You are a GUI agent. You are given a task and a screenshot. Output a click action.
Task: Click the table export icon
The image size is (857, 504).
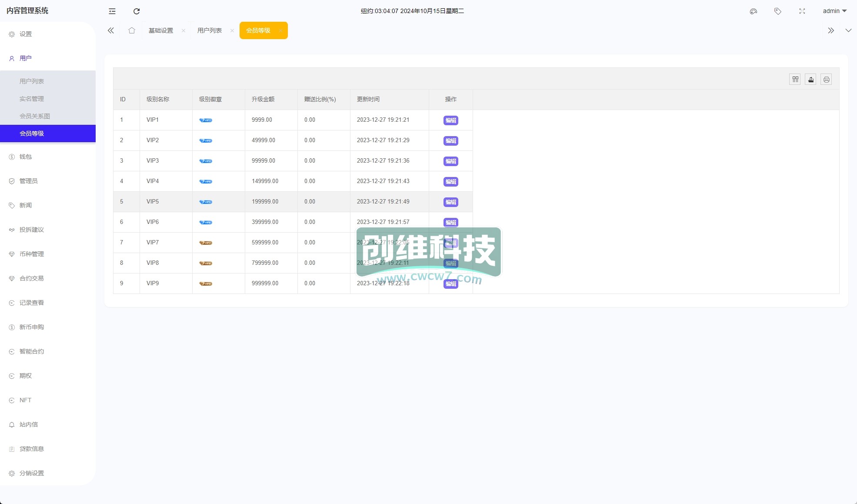click(x=811, y=80)
